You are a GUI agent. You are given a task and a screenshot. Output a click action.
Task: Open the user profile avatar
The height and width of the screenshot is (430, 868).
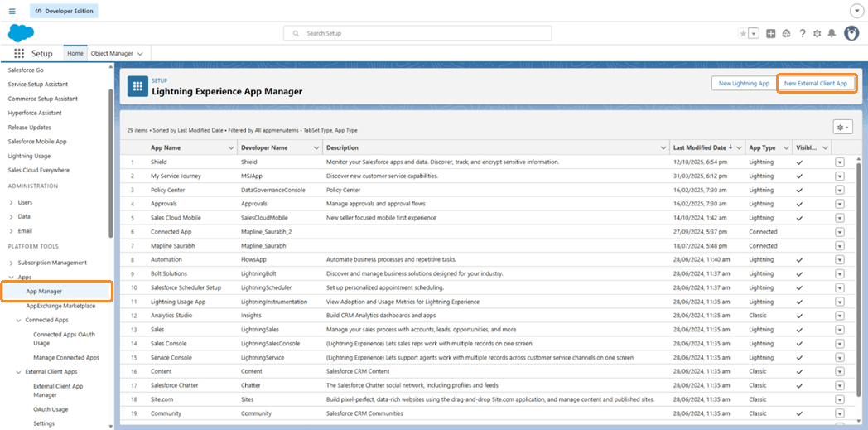click(851, 33)
